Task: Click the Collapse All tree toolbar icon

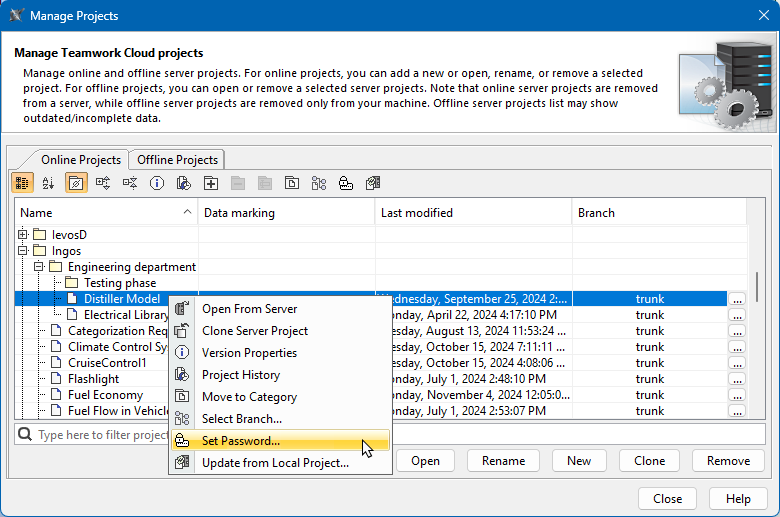Action: (x=130, y=183)
